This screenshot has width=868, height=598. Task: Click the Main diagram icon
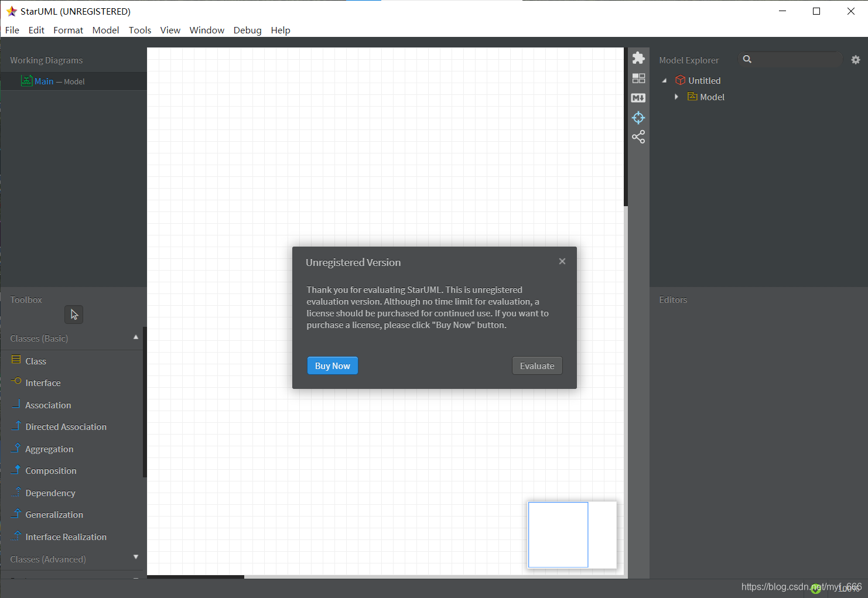click(26, 81)
